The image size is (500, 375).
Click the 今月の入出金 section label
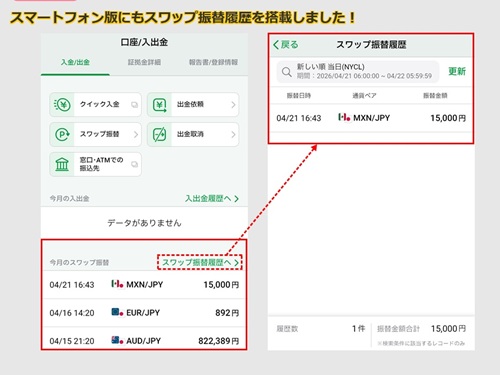pyautogui.click(x=69, y=199)
